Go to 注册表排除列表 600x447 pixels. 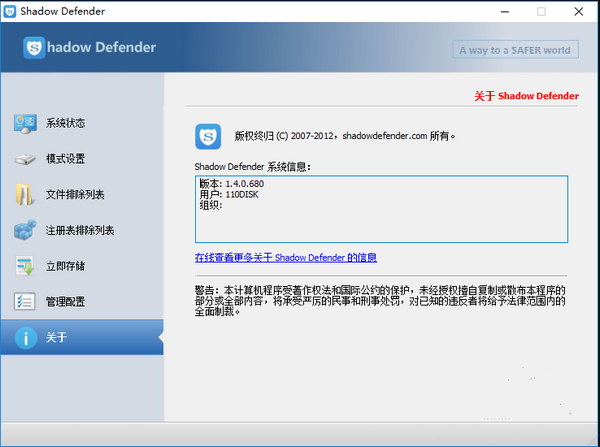click(80, 230)
